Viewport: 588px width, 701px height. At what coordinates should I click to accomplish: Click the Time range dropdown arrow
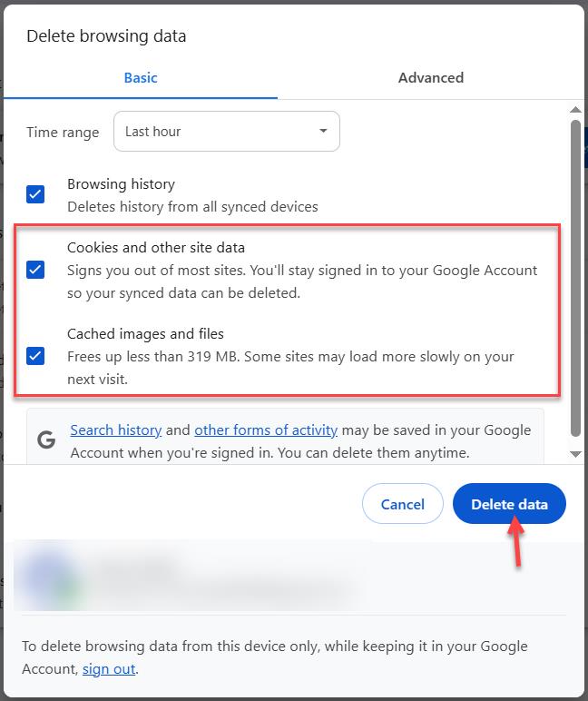click(323, 131)
